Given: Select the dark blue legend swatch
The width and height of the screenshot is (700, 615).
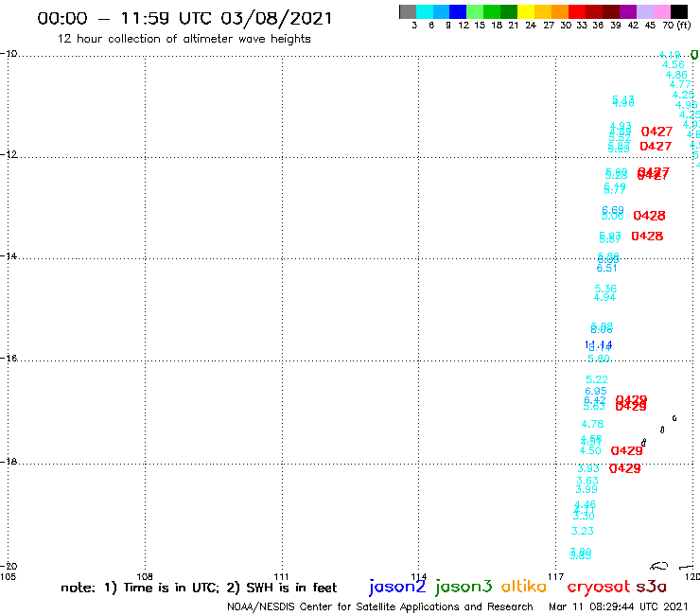Looking at the screenshot, I should coord(458,11).
